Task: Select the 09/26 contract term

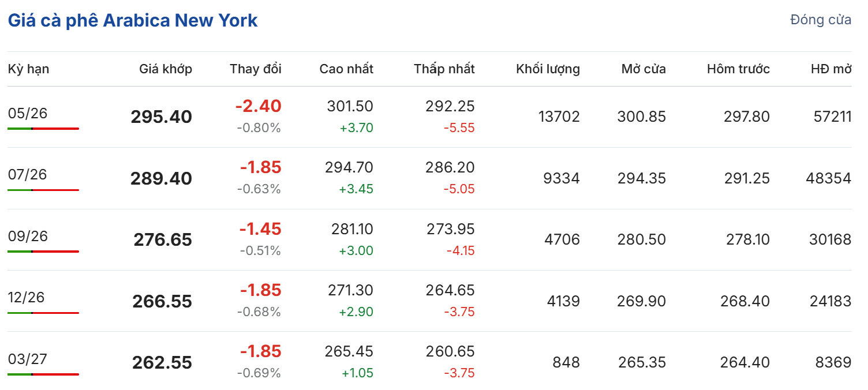Action: 28,236
